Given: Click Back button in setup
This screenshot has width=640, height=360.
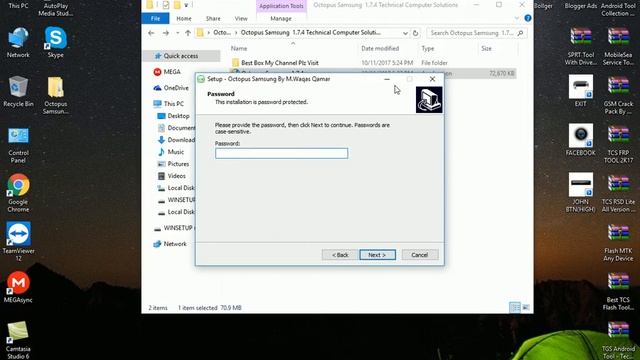Looking at the screenshot, I should pos(340,255).
